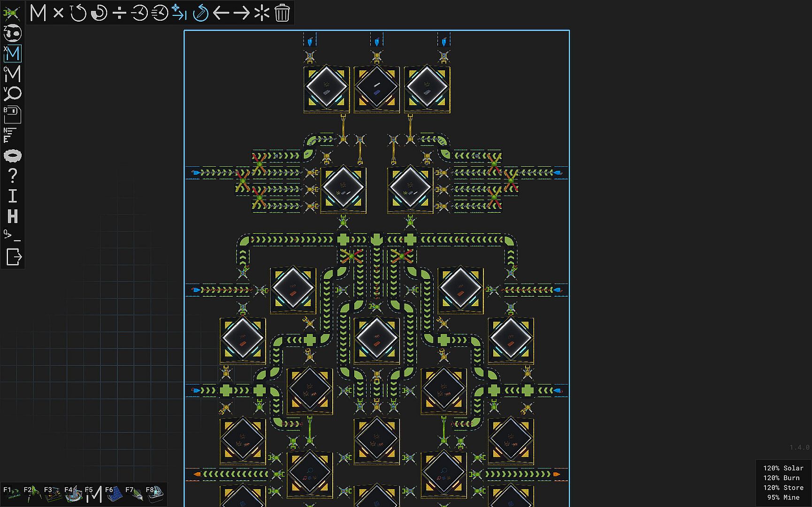Open help with the question mark icon

coord(13,176)
